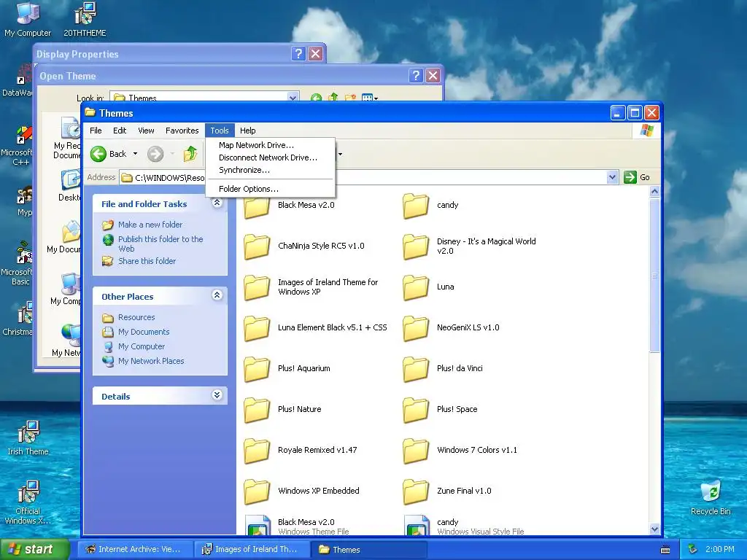Choose Synchronize... from Tools menu
This screenshot has height=560, width=747.
point(270,170)
